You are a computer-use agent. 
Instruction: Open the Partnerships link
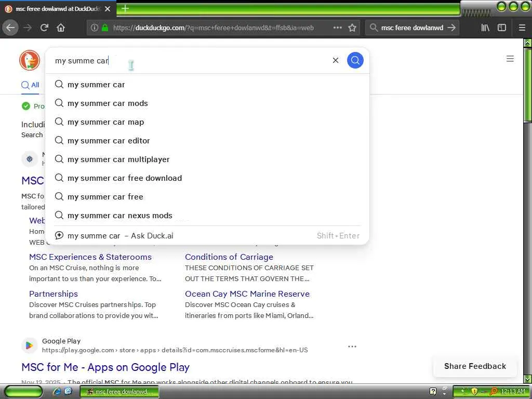click(54, 294)
